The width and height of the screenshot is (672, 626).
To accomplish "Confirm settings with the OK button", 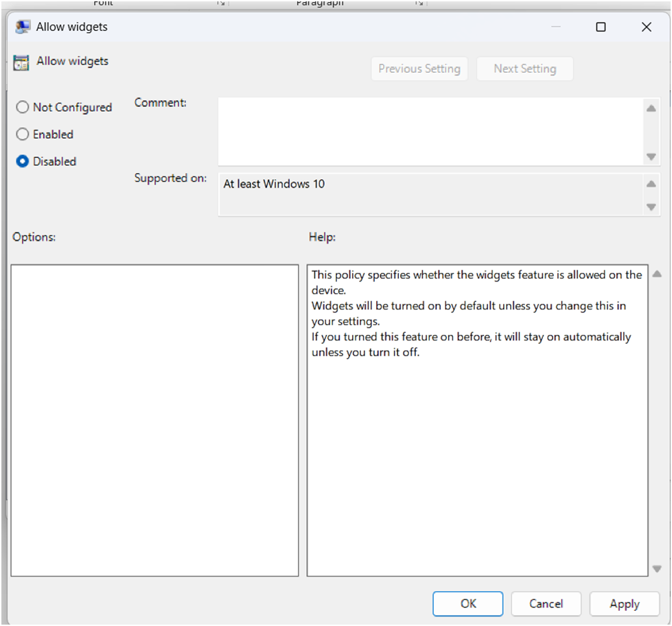I will [x=467, y=603].
